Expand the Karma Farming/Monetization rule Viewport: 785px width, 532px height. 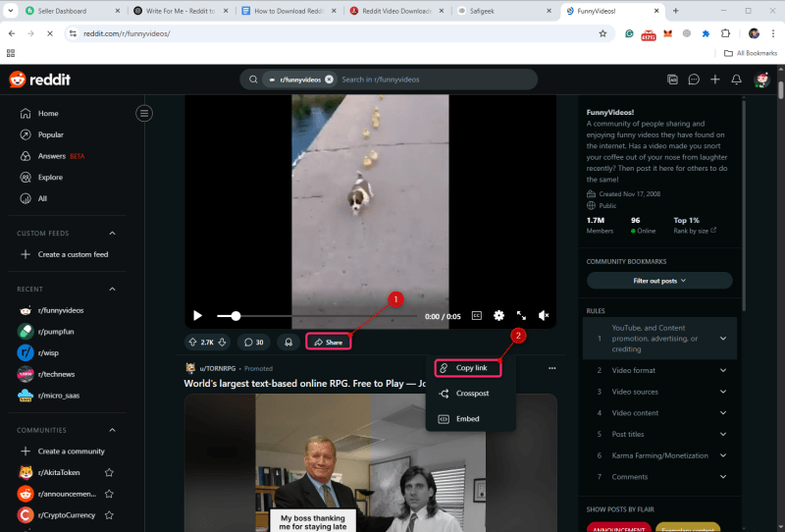[659, 455]
